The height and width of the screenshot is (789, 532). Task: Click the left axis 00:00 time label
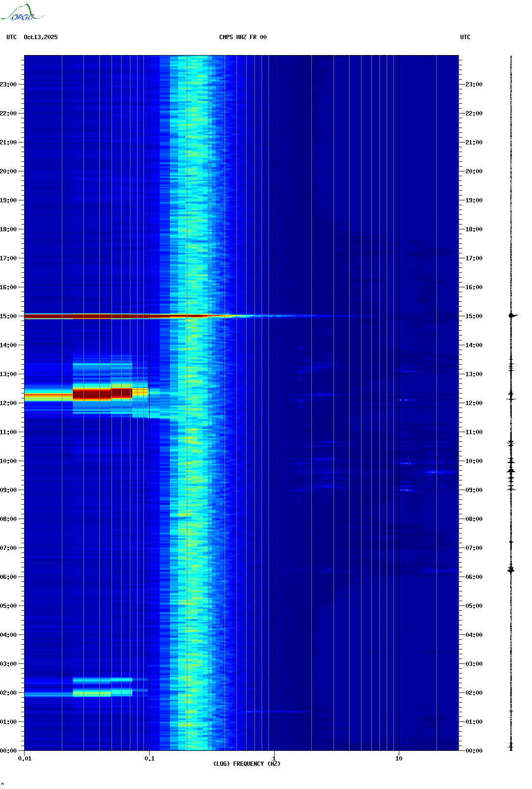(x=8, y=751)
